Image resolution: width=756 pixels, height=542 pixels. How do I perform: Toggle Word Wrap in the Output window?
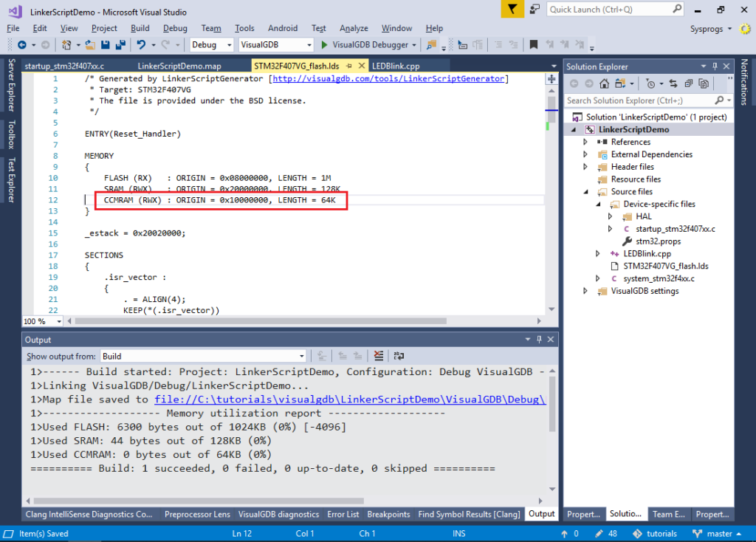(x=400, y=355)
